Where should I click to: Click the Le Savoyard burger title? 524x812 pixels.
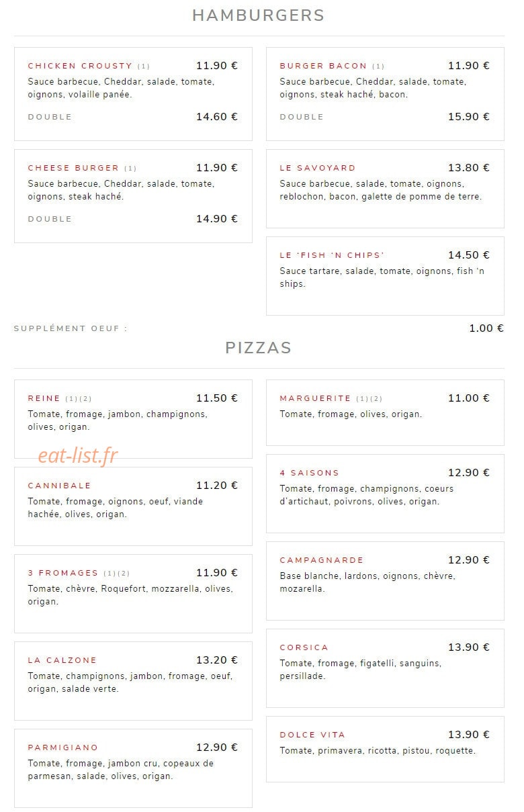click(318, 168)
